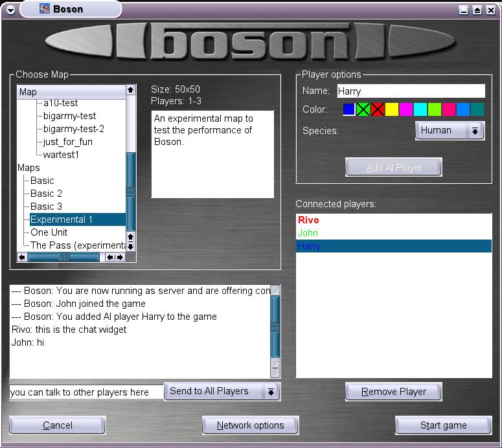
Task: Minimize the Boson window
Action: [x=463, y=10]
